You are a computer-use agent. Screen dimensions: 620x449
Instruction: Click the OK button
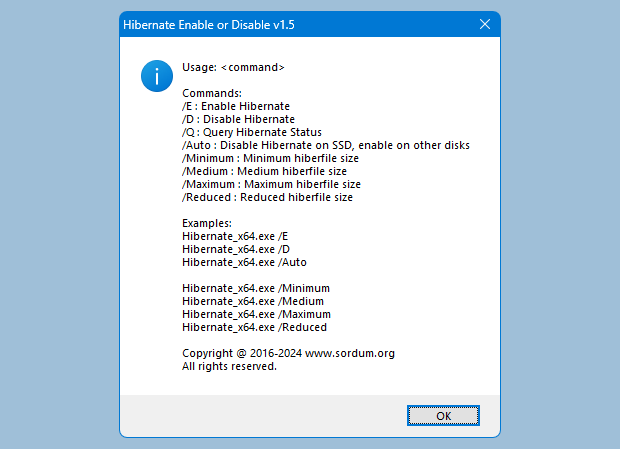(x=443, y=415)
